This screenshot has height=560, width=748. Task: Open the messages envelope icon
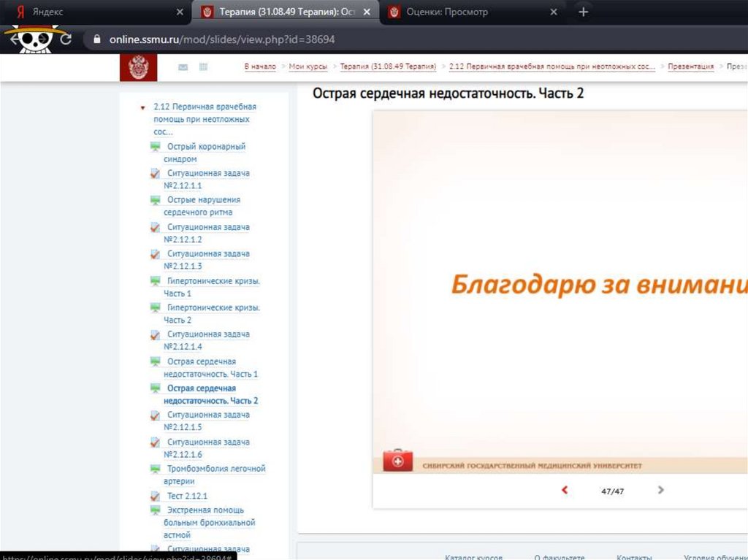[183, 67]
